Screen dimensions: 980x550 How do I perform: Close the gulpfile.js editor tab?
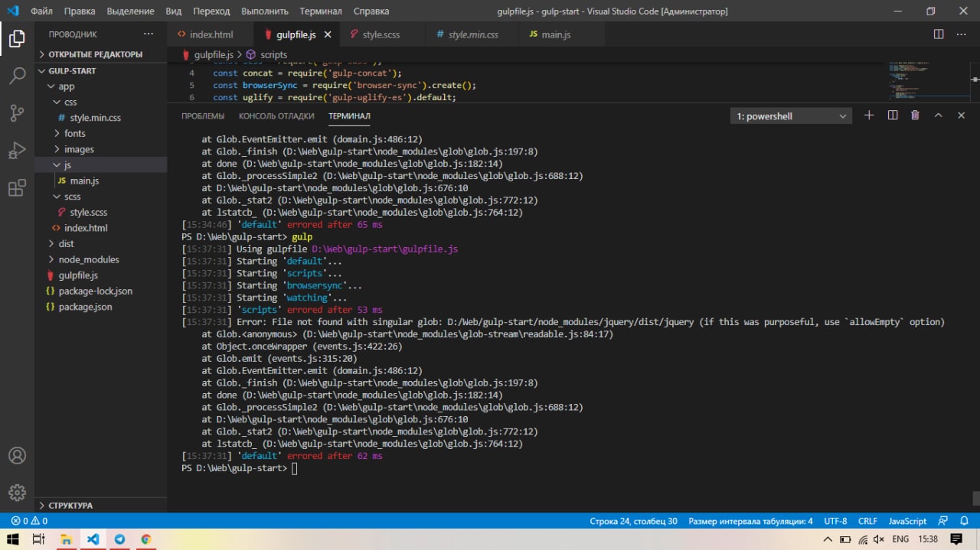click(328, 35)
